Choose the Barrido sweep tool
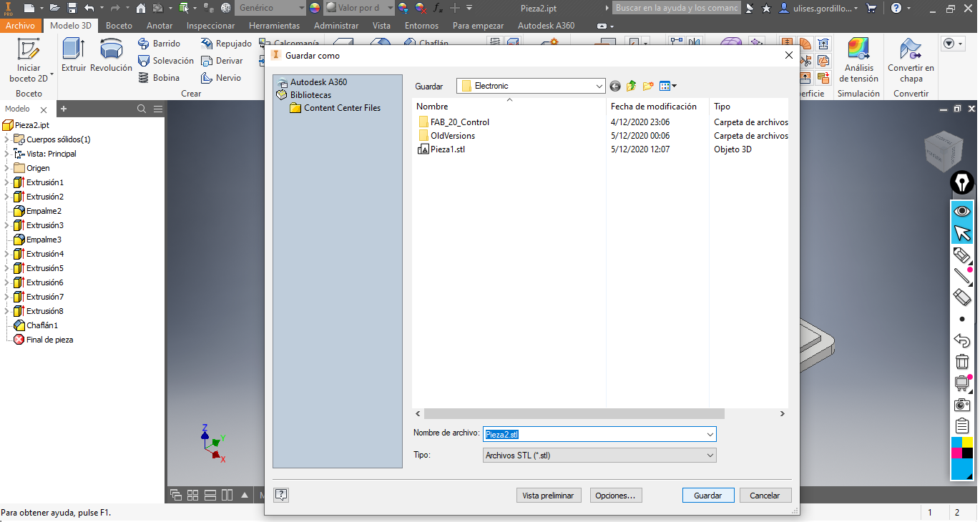 pyautogui.click(x=159, y=44)
